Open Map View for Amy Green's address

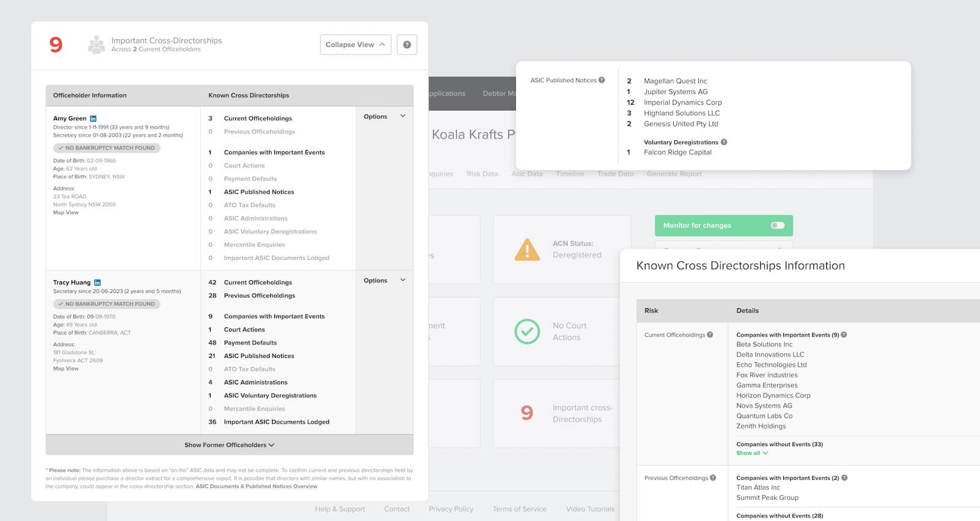pyautogui.click(x=66, y=213)
